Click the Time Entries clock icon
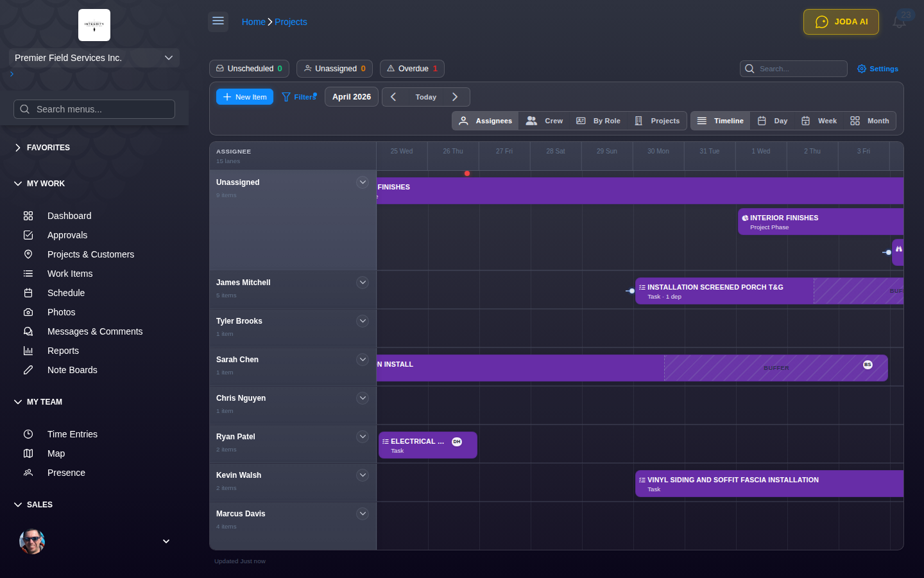This screenshot has width=924, height=578. pyautogui.click(x=28, y=434)
